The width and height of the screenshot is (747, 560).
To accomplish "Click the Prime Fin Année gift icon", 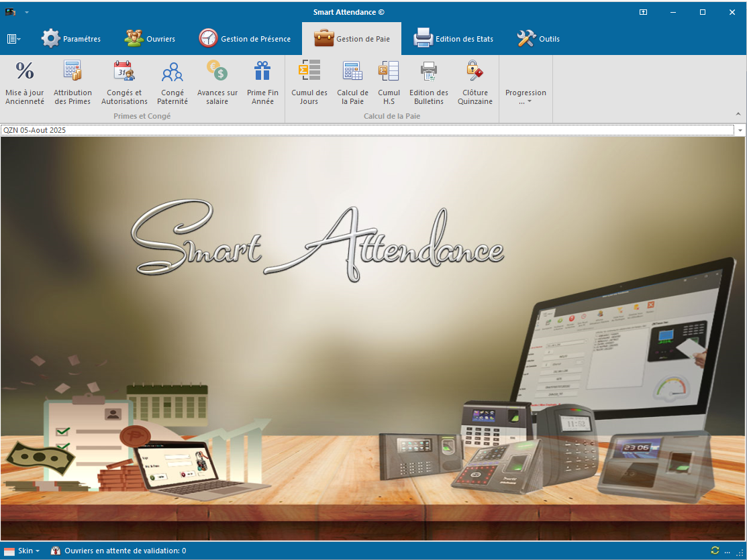I will 262,71.
